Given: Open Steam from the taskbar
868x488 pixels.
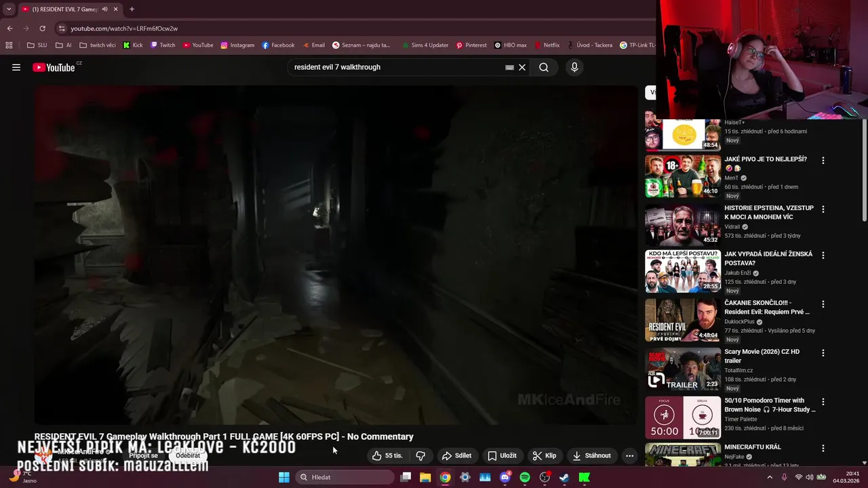Looking at the screenshot, I should coord(564,477).
